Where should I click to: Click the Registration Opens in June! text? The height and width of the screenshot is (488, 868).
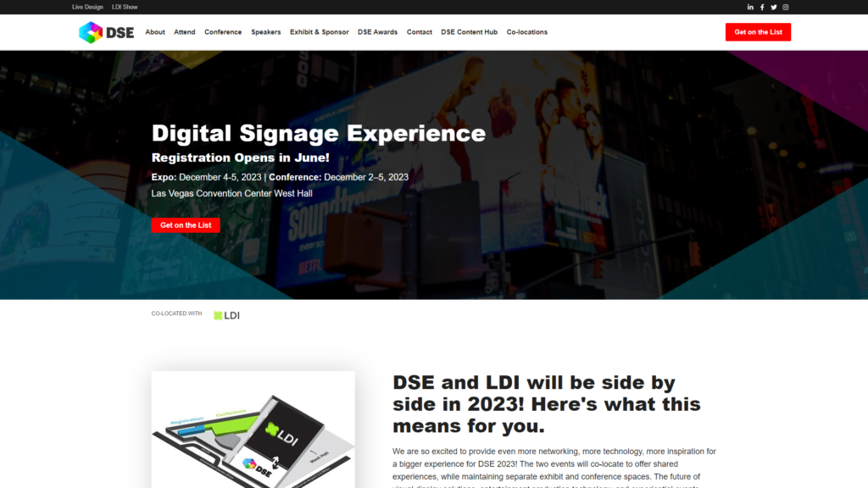pyautogui.click(x=240, y=158)
